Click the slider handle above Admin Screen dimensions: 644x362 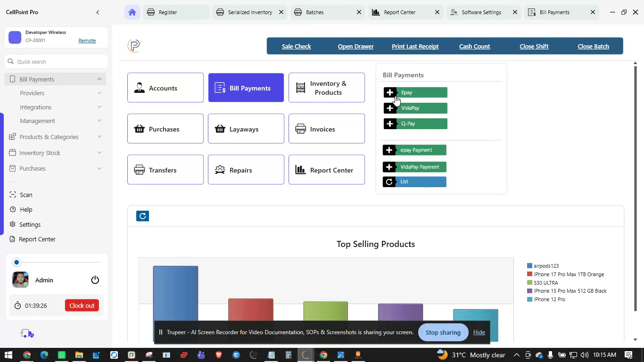(17, 262)
